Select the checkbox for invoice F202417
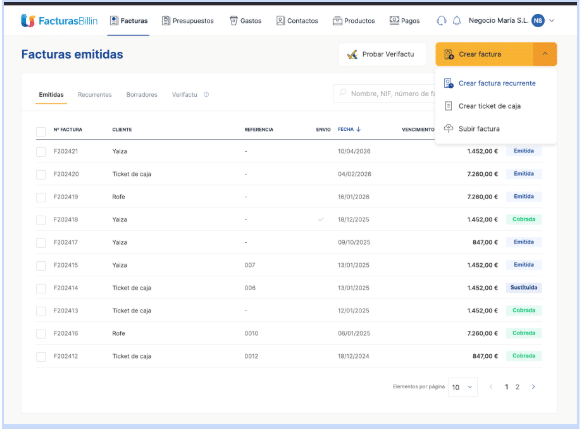Image resolution: width=584 pixels, height=432 pixels. pos(41,243)
